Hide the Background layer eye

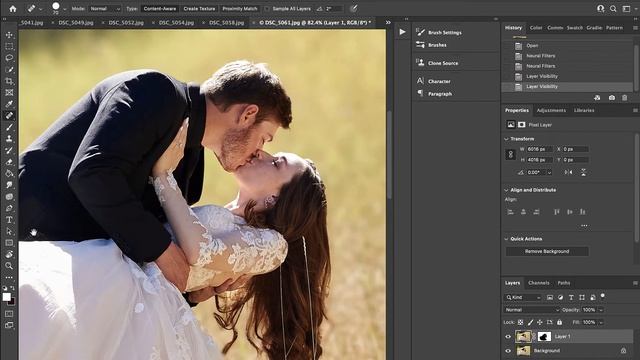508,351
